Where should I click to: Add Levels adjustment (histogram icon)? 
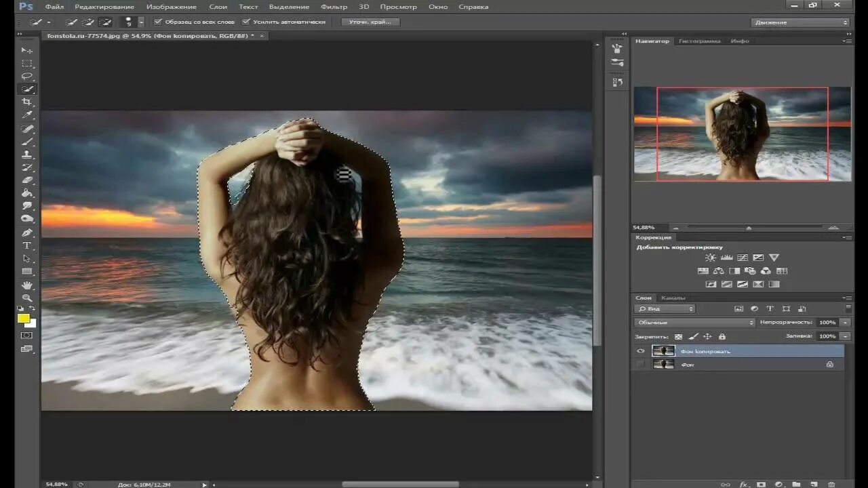726,258
